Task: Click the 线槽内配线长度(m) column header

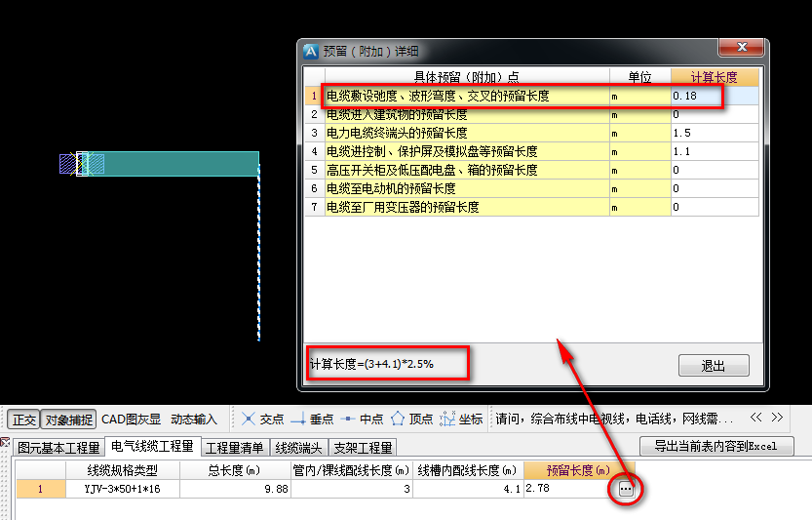Action: coord(468,471)
